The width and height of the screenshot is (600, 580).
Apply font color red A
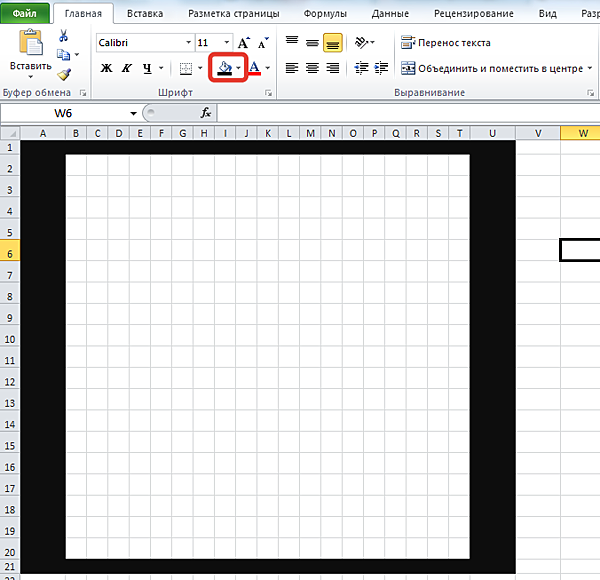(254, 68)
